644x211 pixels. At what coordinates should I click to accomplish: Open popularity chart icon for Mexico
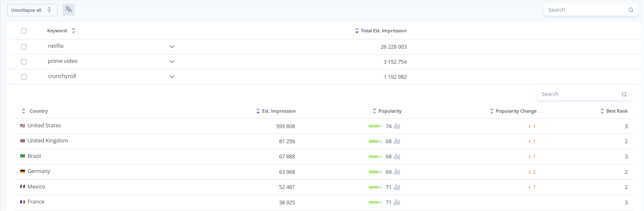pos(397,187)
